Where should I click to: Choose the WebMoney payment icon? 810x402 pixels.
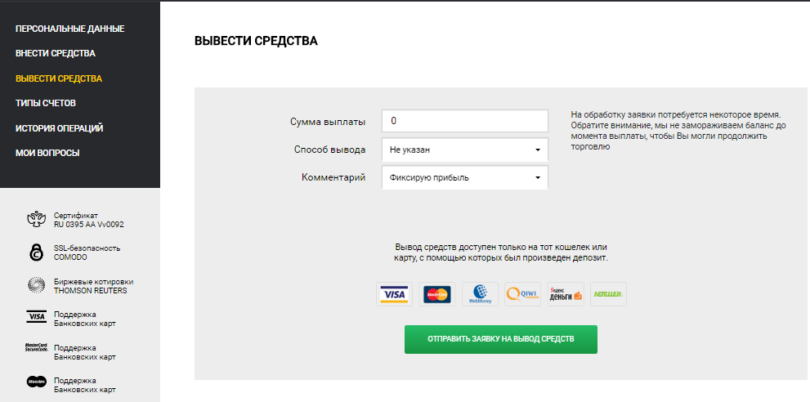tap(480, 294)
